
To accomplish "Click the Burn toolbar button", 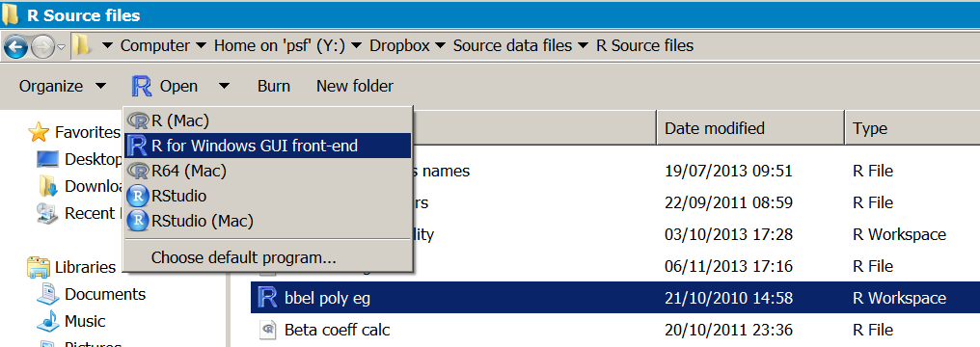I will click(274, 86).
